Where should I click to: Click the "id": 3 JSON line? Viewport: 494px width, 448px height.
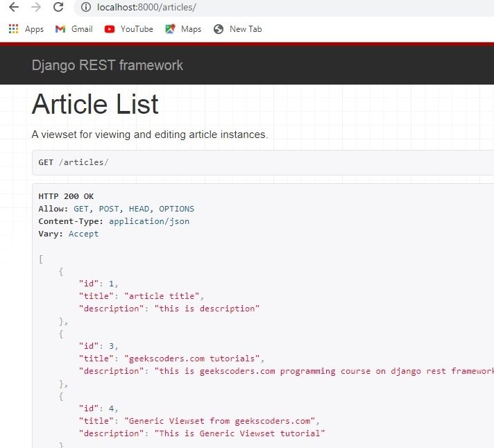point(99,346)
